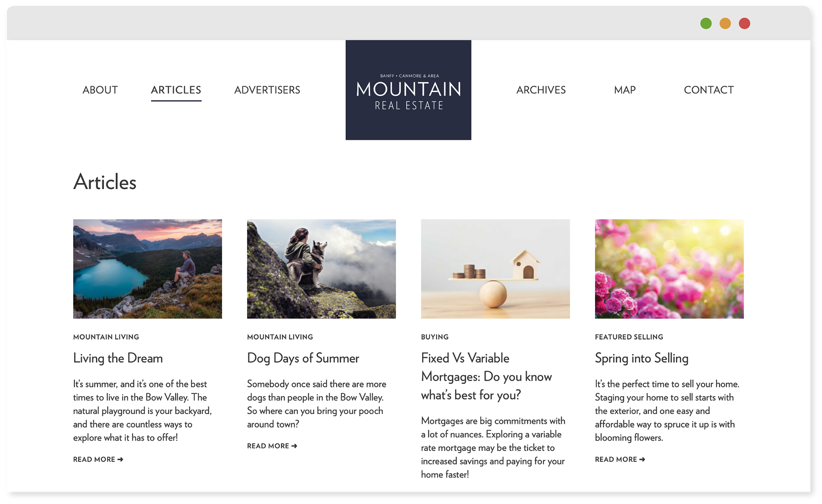Open the Fixed Vs Variable Mortgages title
The height and width of the screenshot is (504, 822).
tap(486, 376)
